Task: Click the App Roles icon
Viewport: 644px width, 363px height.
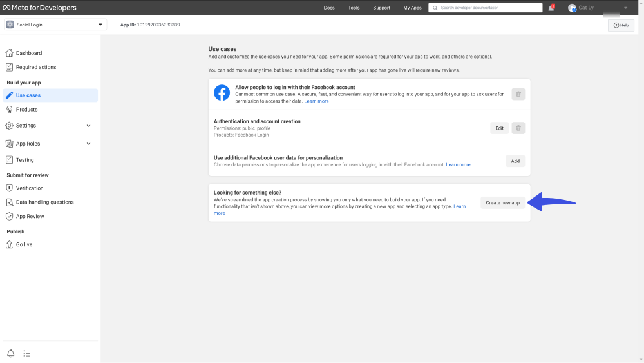Action: point(10,144)
